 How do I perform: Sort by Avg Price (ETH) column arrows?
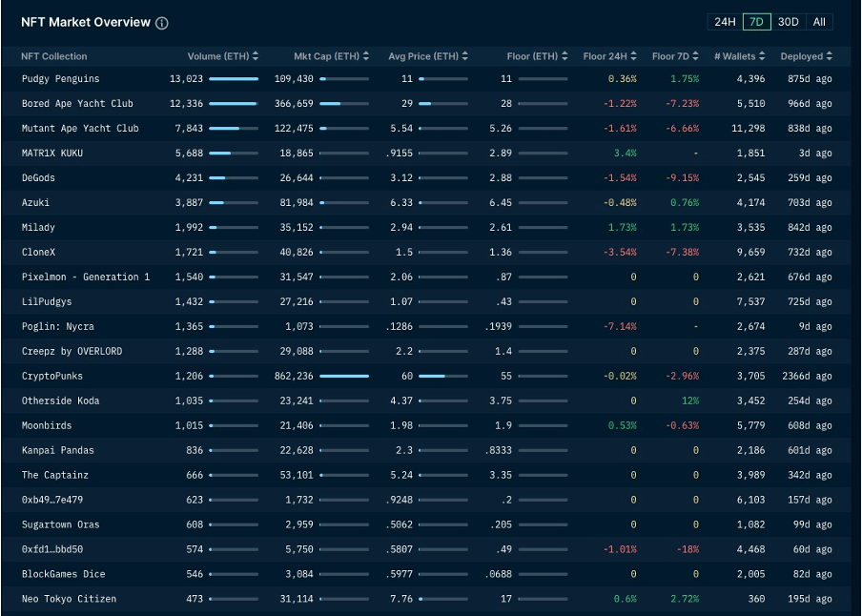(x=464, y=56)
